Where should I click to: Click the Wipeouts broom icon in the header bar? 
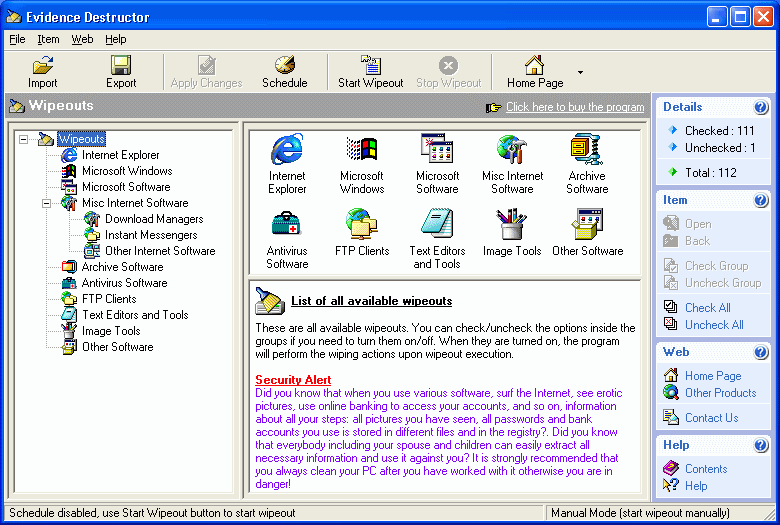[16, 105]
